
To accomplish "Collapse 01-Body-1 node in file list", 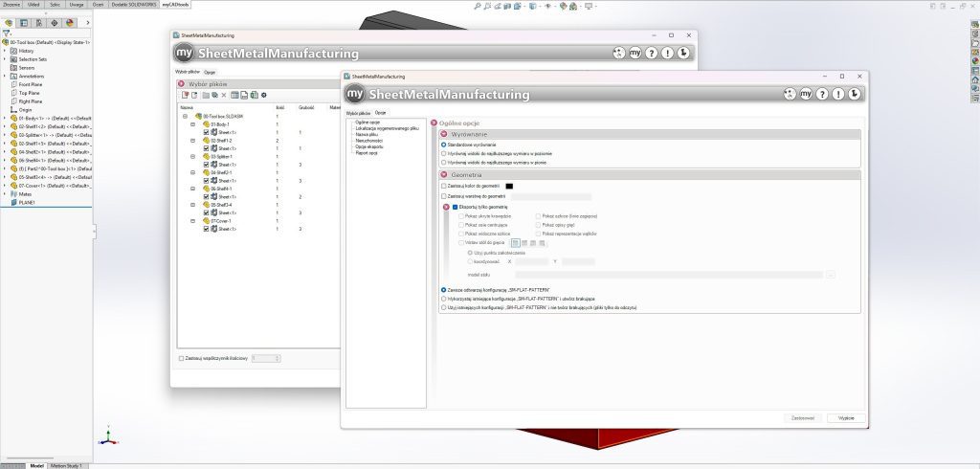I will 192,124.
